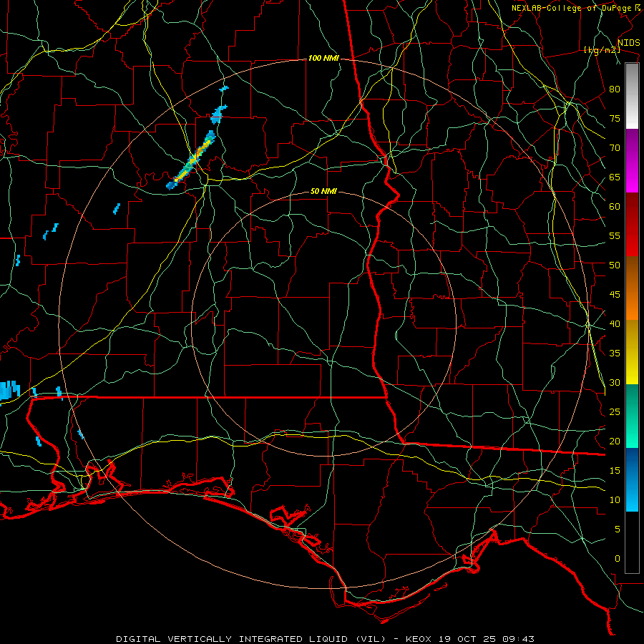Click the yellow segment of the color scale
The width and height of the screenshot is (644, 644).
tap(632, 352)
